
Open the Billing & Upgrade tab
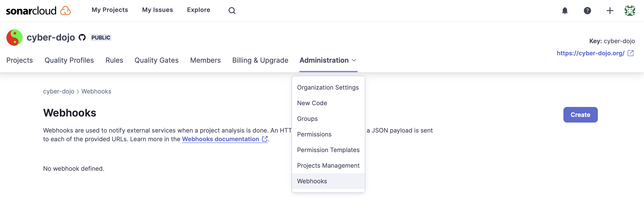pos(260,60)
